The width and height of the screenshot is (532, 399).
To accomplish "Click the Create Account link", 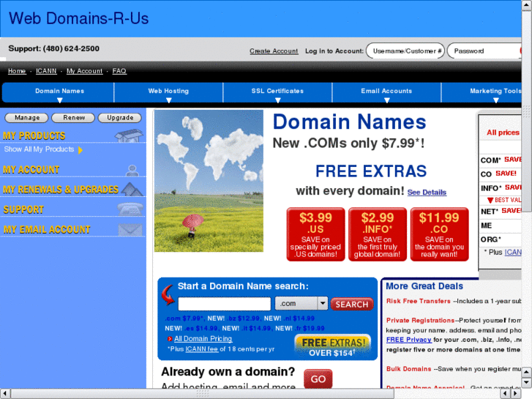I will click(274, 51).
